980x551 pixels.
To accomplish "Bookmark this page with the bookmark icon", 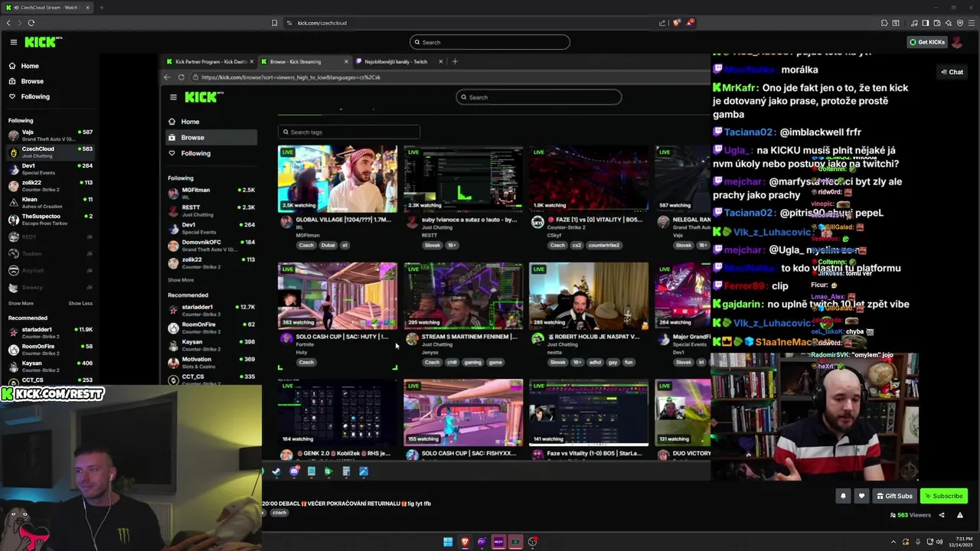I will tap(274, 23).
